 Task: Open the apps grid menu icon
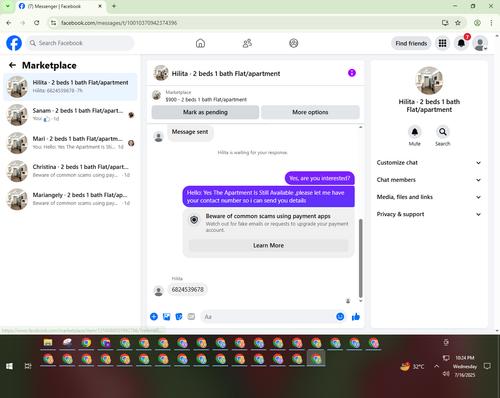pos(442,43)
